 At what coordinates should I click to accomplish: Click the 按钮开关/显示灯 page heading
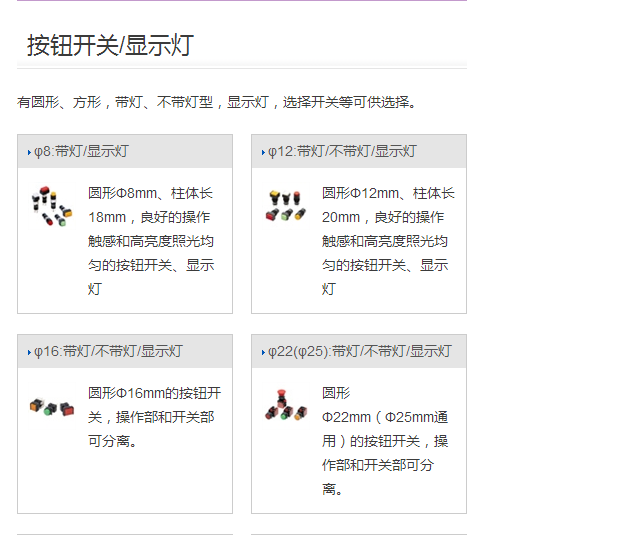coord(110,45)
